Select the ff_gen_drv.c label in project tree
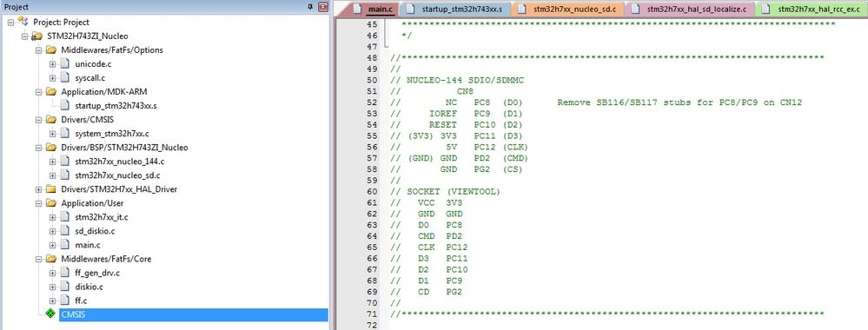Screen dimensions: 868x330 [x=96, y=273]
